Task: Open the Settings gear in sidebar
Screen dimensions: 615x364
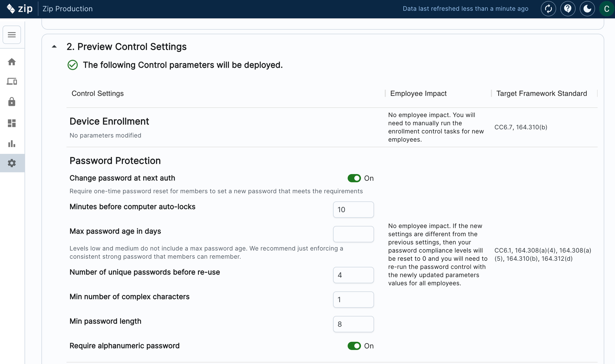Action: point(12,163)
